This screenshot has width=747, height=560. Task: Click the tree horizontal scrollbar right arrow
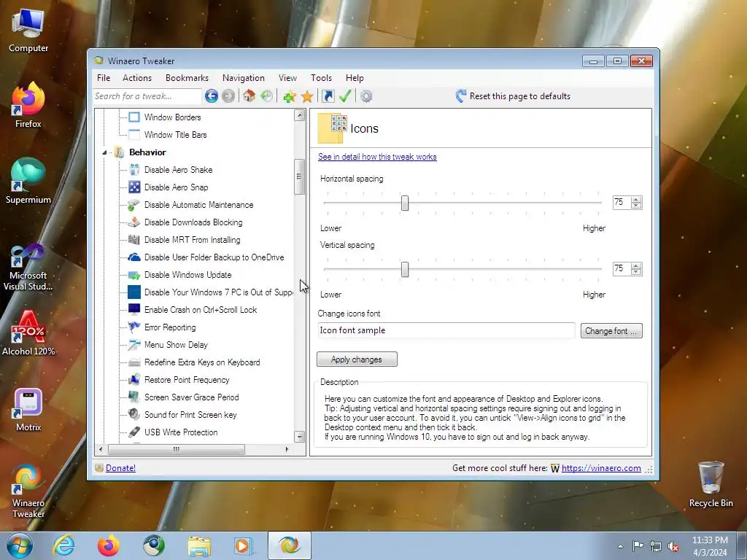287,449
